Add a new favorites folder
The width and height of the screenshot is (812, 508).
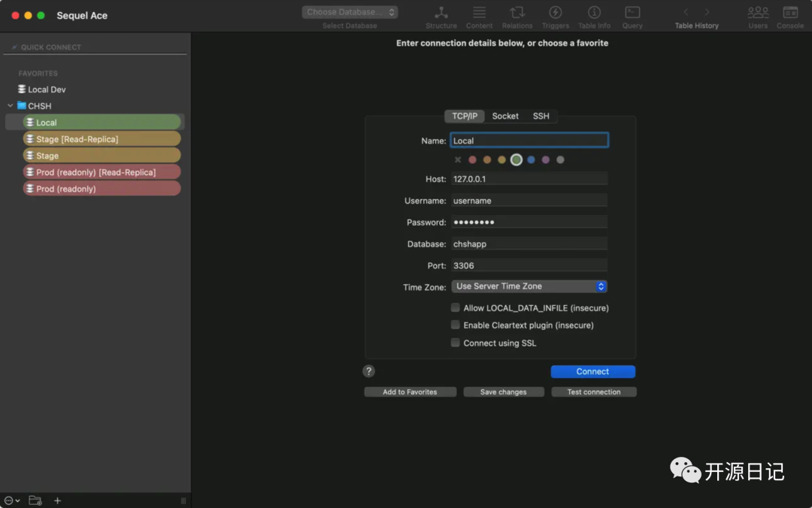pos(35,500)
